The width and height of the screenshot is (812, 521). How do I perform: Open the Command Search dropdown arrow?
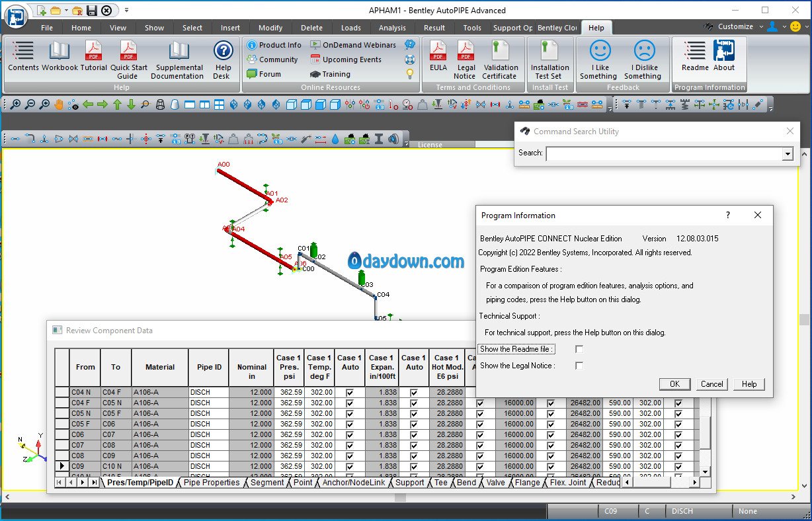coord(787,153)
